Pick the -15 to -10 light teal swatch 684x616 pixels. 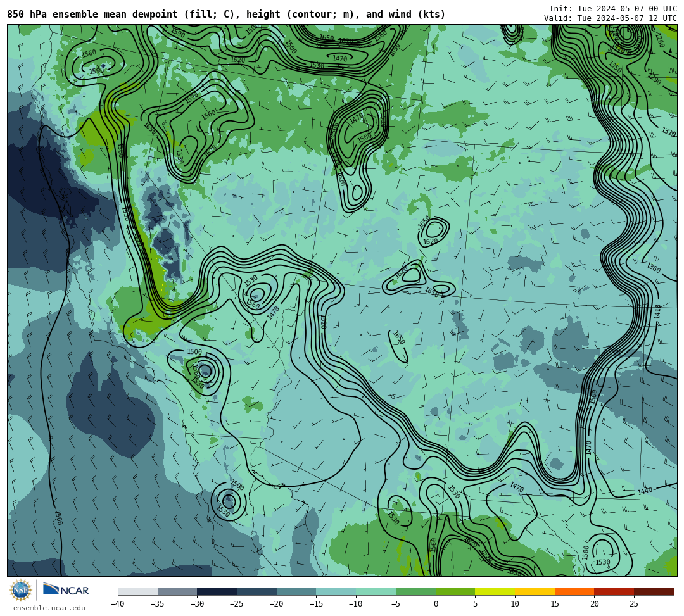coord(336,591)
